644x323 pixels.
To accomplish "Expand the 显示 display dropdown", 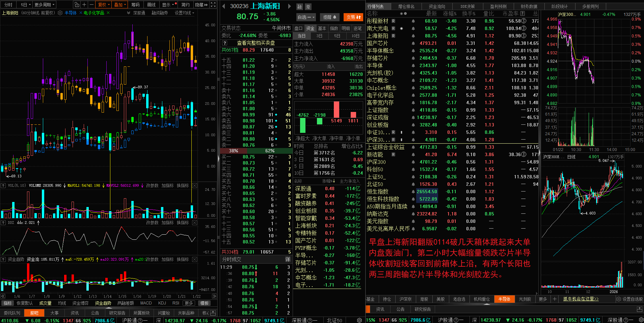I will click(168, 5).
